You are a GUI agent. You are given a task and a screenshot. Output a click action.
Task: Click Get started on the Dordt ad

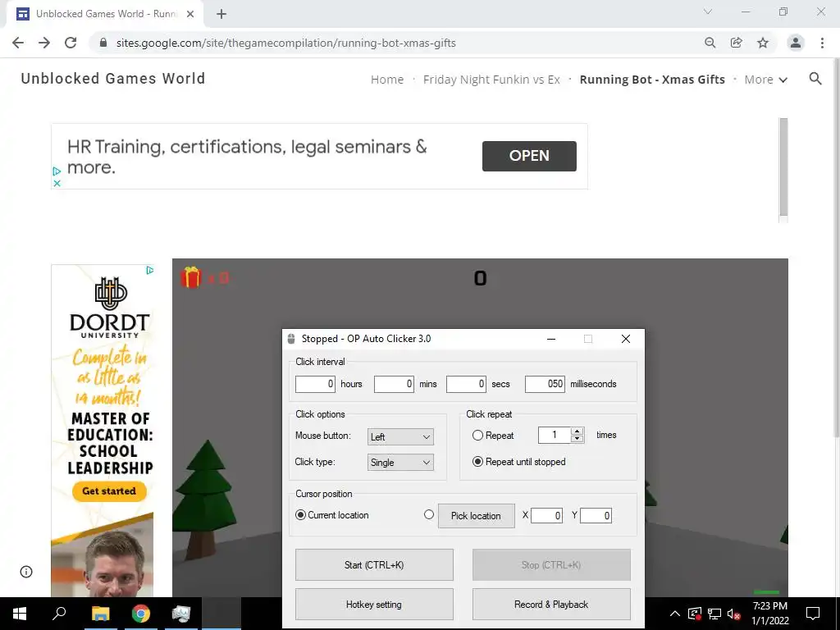(x=109, y=491)
